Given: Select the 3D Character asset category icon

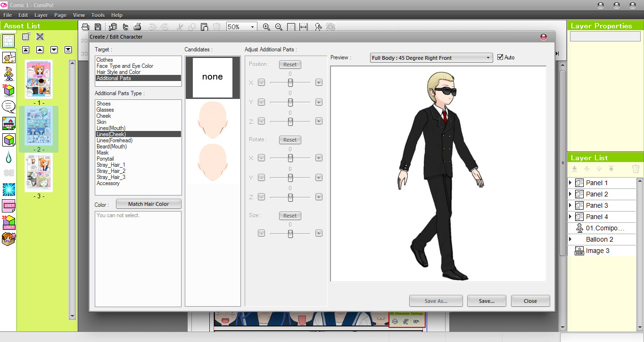Looking at the screenshot, I should pyautogui.click(x=8, y=74).
